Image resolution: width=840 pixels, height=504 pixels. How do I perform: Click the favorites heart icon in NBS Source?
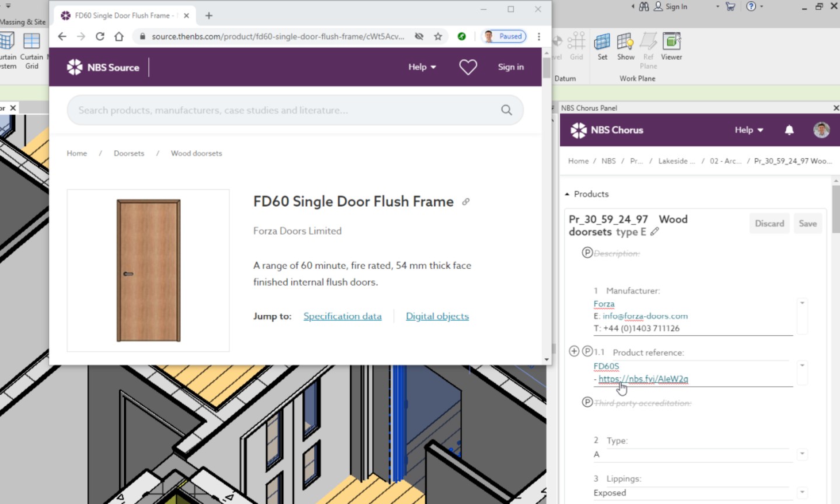[468, 67]
